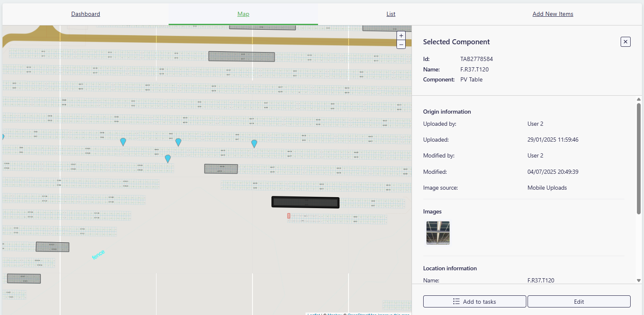Select the Map tab
Image resolution: width=644 pixels, height=315 pixels.
point(243,14)
